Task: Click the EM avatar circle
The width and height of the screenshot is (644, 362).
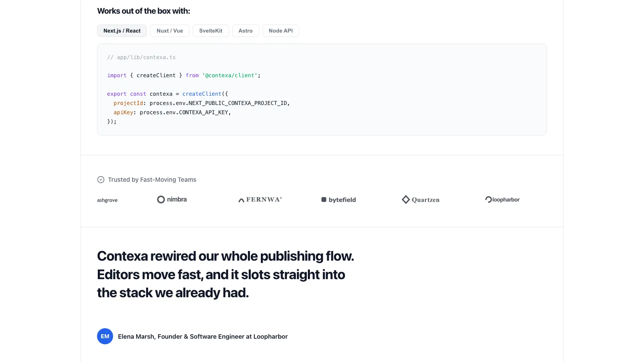Action: click(x=105, y=336)
